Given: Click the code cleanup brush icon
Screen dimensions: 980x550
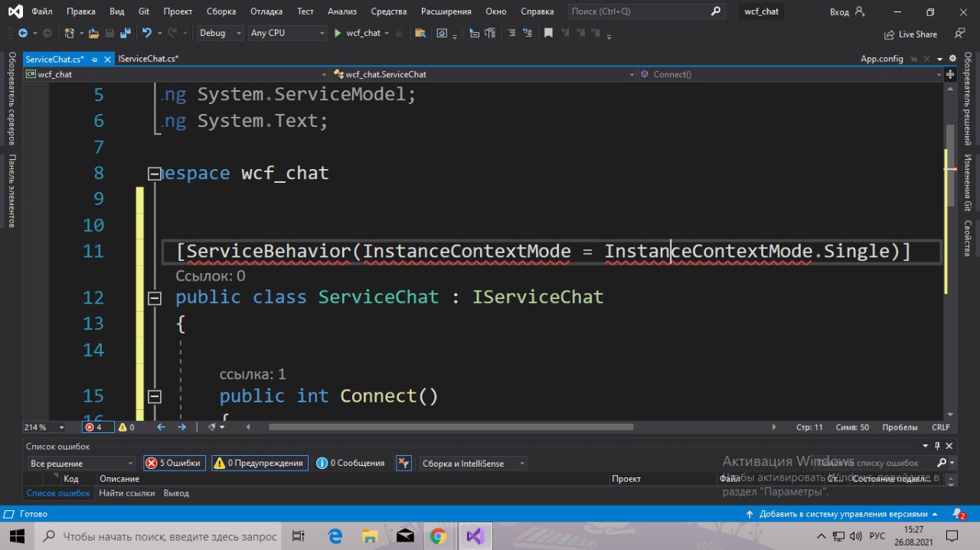Looking at the screenshot, I should coord(212,427).
